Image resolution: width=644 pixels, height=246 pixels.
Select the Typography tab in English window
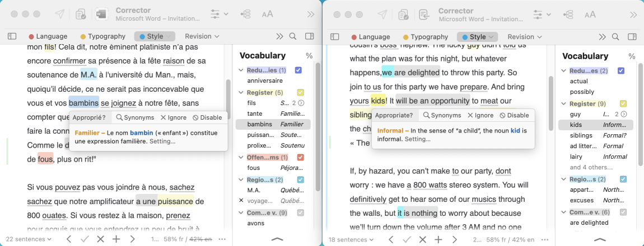pyautogui.click(x=426, y=37)
